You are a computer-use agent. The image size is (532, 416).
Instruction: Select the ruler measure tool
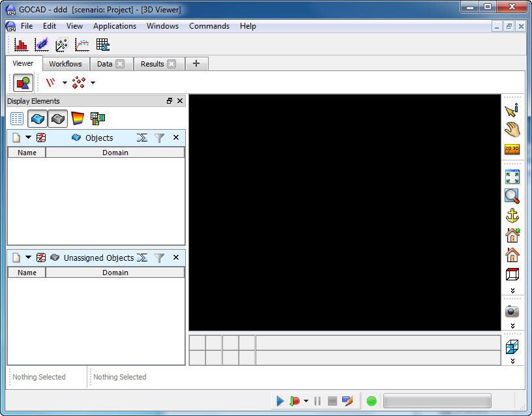pyautogui.click(x=512, y=149)
